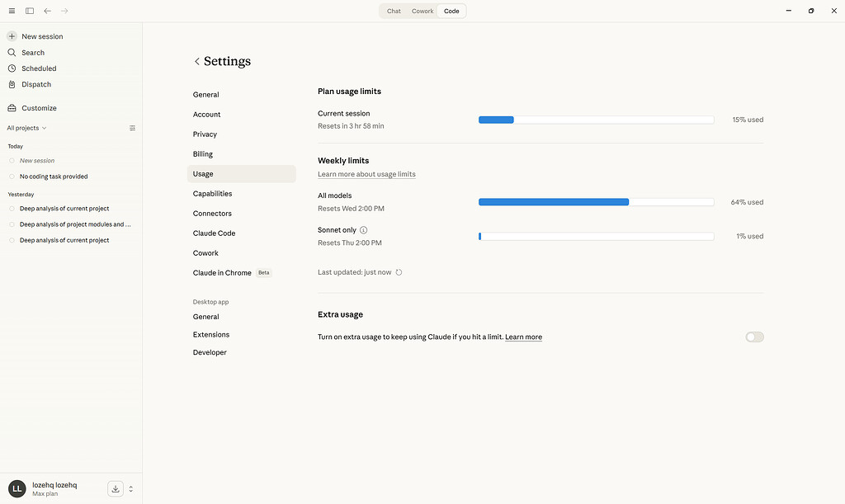This screenshot has height=504, width=845.
Task: Click the back chevron beside Settings
Action: (x=196, y=61)
